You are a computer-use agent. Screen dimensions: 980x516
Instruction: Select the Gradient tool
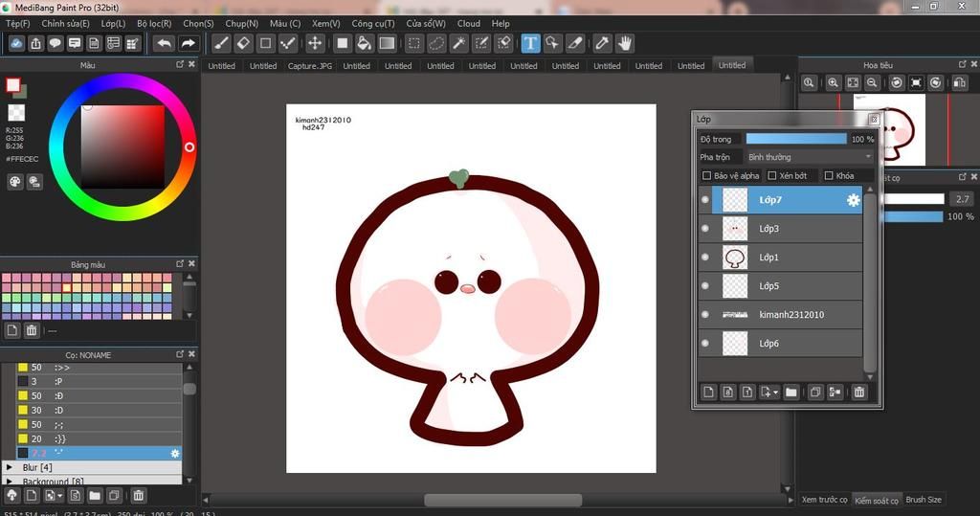387,43
